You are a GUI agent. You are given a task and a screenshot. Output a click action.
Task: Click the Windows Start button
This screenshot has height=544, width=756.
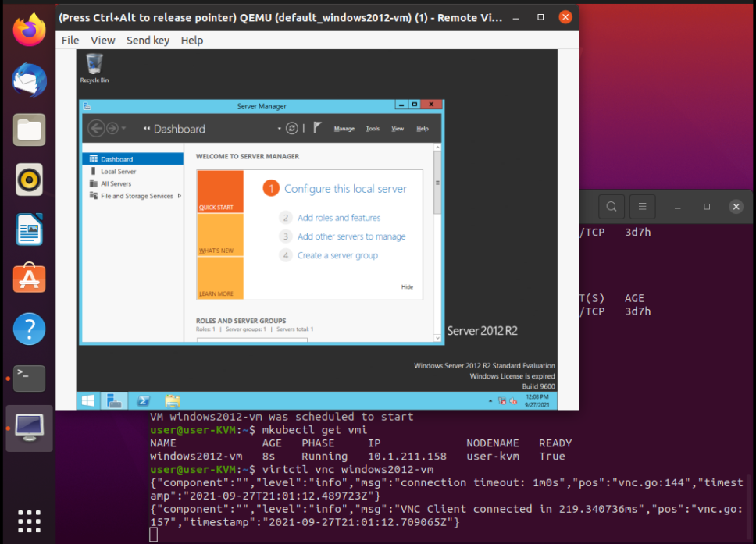[87, 401]
